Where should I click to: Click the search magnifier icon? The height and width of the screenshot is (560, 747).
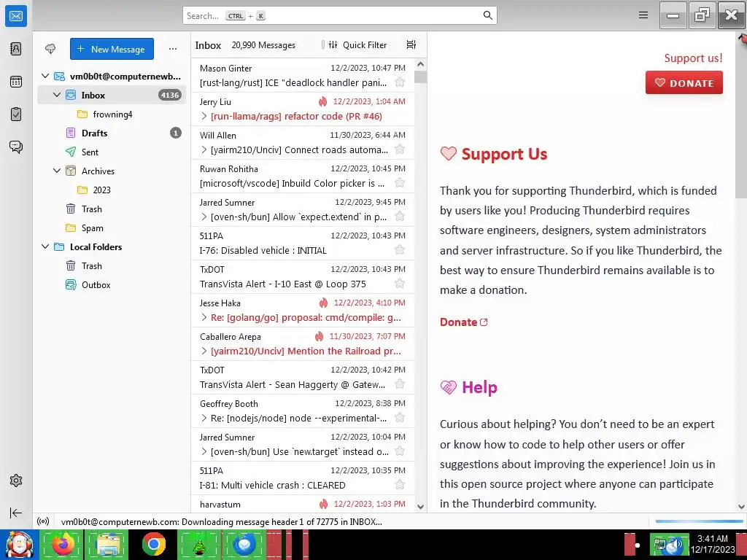click(x=487, y=15)
